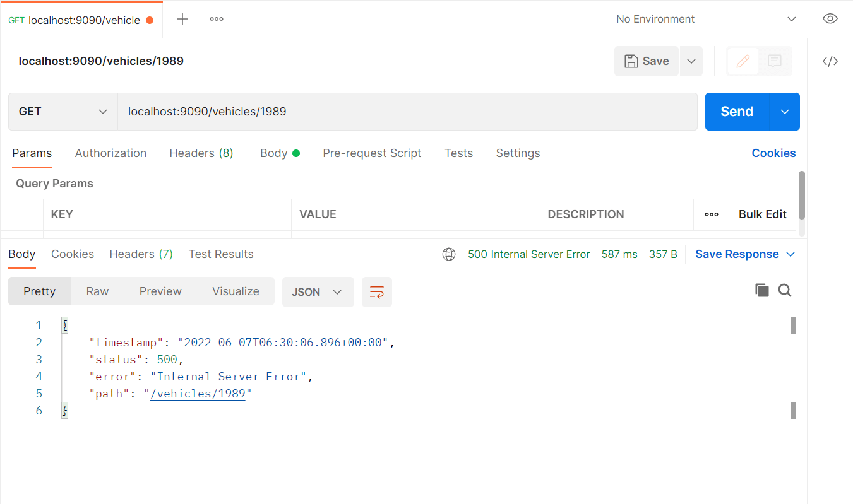
Task: Change response format via the JSON dropdown
Action: click(x=318, y=291)
